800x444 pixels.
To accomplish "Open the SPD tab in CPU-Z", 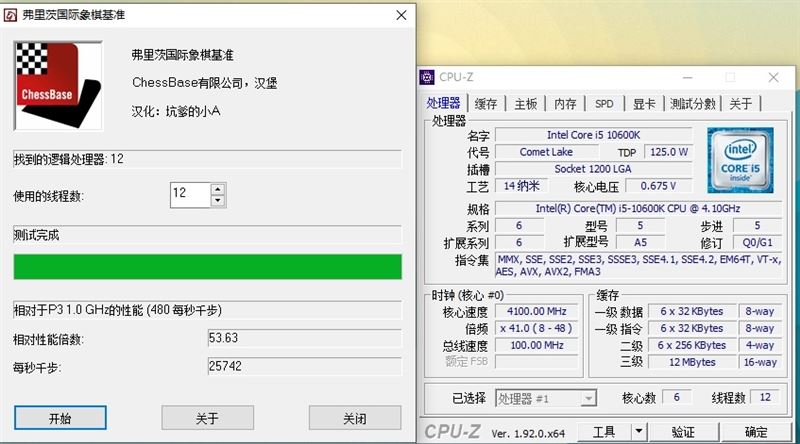I will [604, 104].
